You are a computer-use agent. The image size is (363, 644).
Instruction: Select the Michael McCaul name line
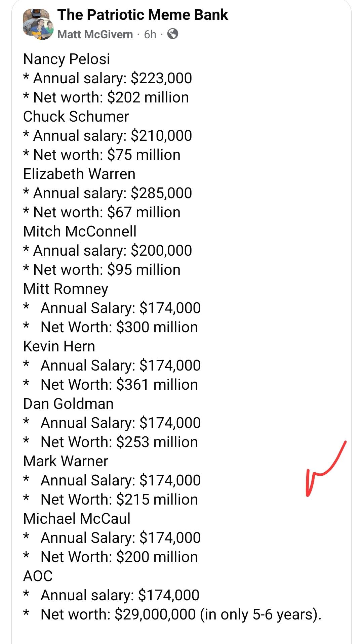click(x=77, y=519)
